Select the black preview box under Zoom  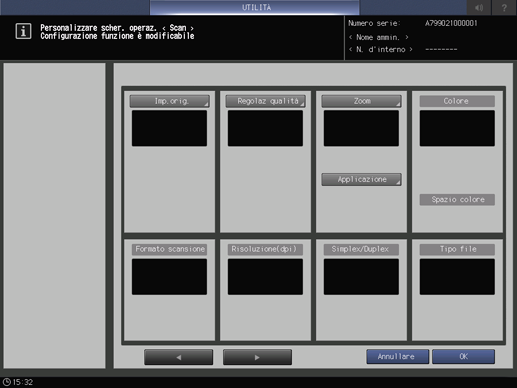click(x=361, y=128)
